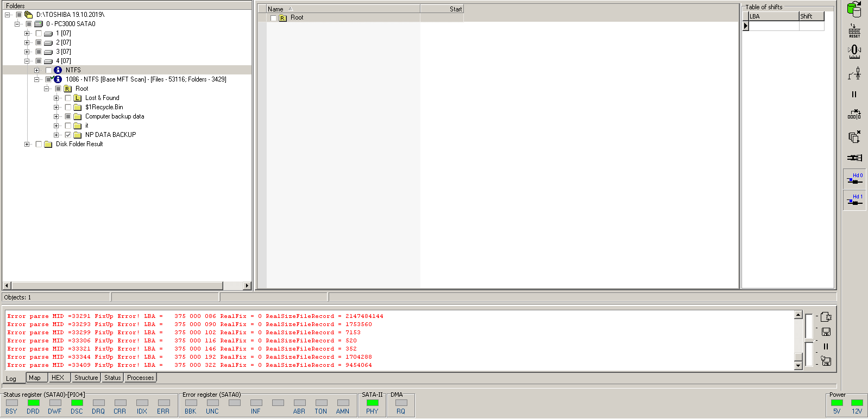The width and height of the screenshot is (868, 419).
Task: Click the 5V power indicator
Action: click(837, 403)
